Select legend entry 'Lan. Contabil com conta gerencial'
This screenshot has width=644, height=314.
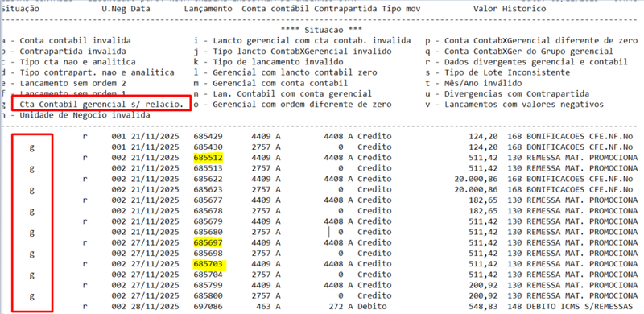[292, 94]
